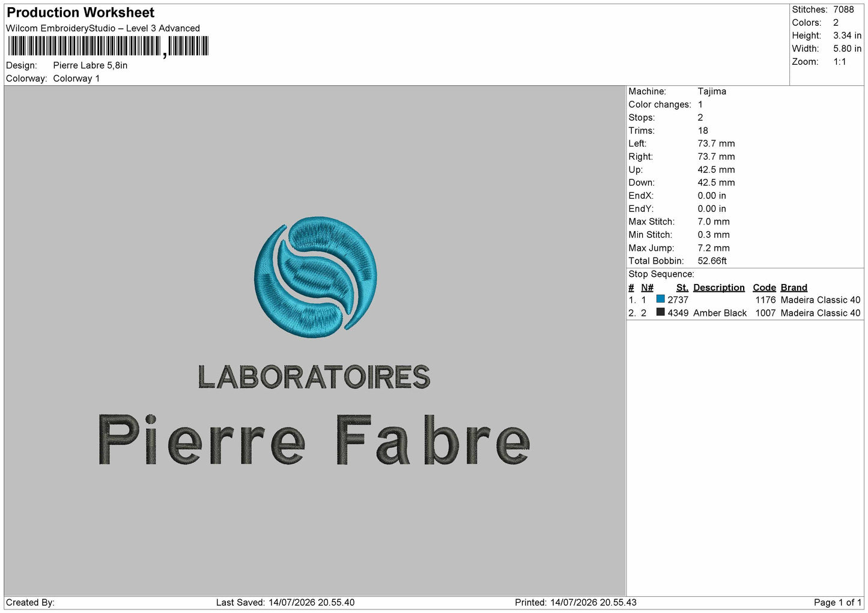Viewport: 868px width, 613px height.
Task: Click stitch count 4349 in row 2
Action: (678, 313)
